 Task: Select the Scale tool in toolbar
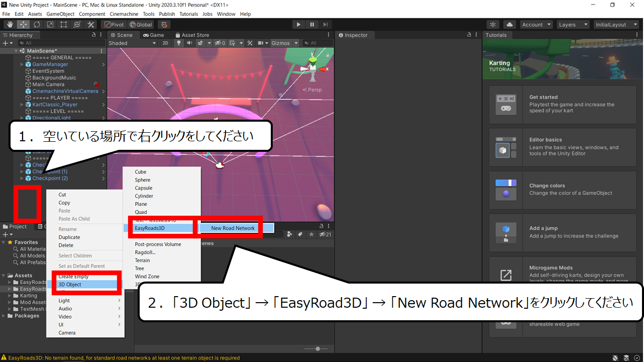click(x=50, y=25)
